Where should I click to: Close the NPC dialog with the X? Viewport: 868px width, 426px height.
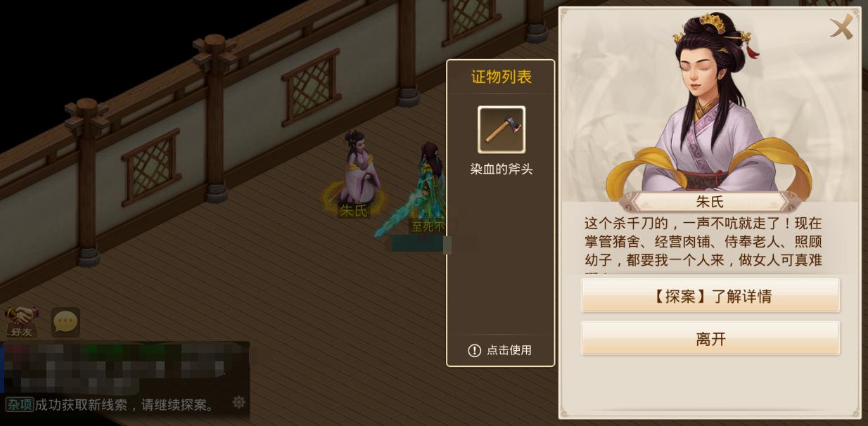click(841, 27)
